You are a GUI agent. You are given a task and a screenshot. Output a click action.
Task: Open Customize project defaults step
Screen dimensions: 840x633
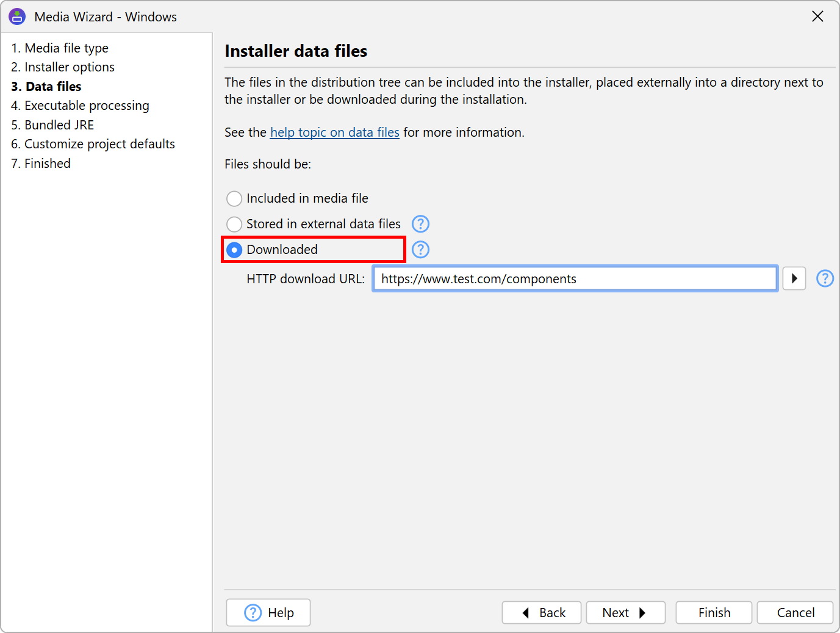[x=93, y=144]
